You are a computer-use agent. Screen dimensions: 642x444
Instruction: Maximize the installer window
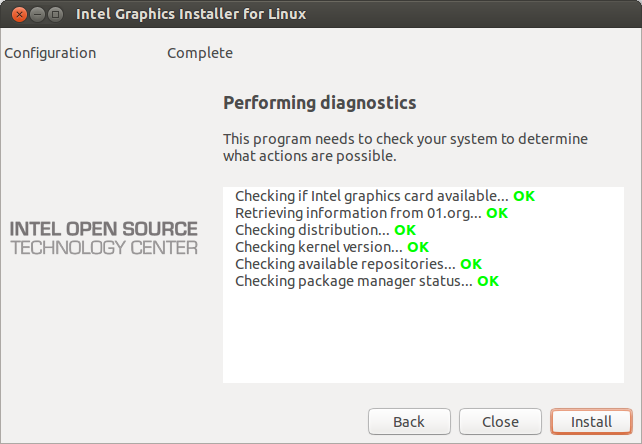(55, 14)
